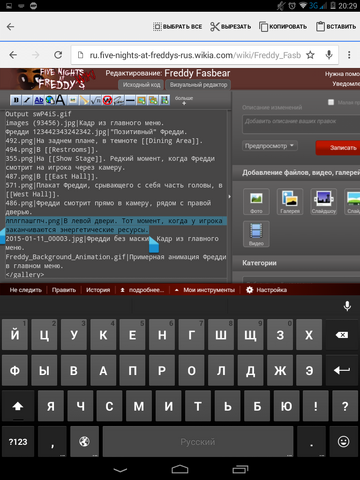Open Настройка toolbar settings

pos(266,290)
